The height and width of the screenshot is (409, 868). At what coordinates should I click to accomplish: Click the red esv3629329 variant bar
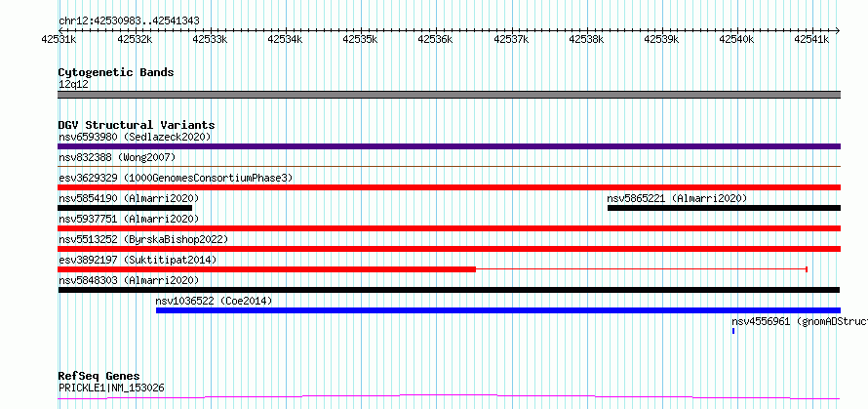[x=449, y=187]
